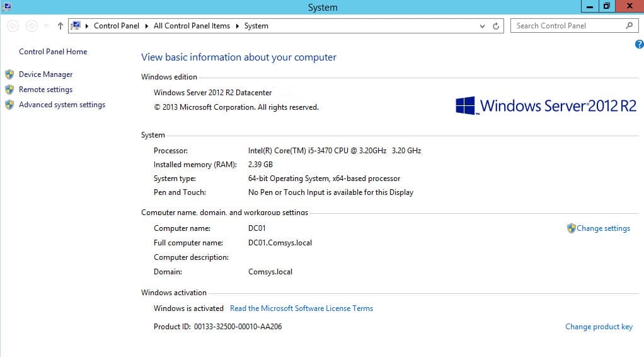Click the magnifier icon in the search box
The image size is (644, 357).
coord(629,26)
